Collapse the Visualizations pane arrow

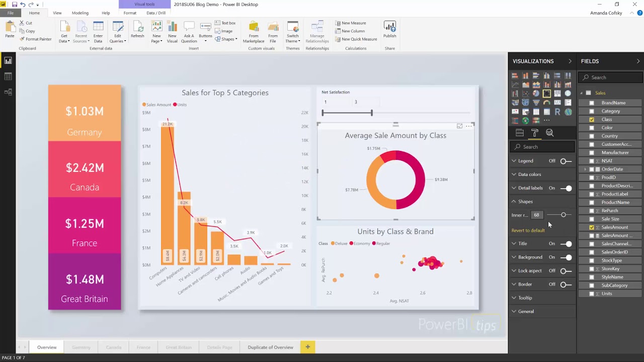(x=570, y=61)
